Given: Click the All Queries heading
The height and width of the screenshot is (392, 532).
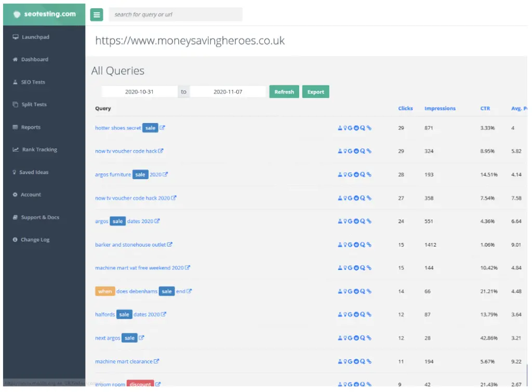Looking at the screenshot, I should click(118, 71).
